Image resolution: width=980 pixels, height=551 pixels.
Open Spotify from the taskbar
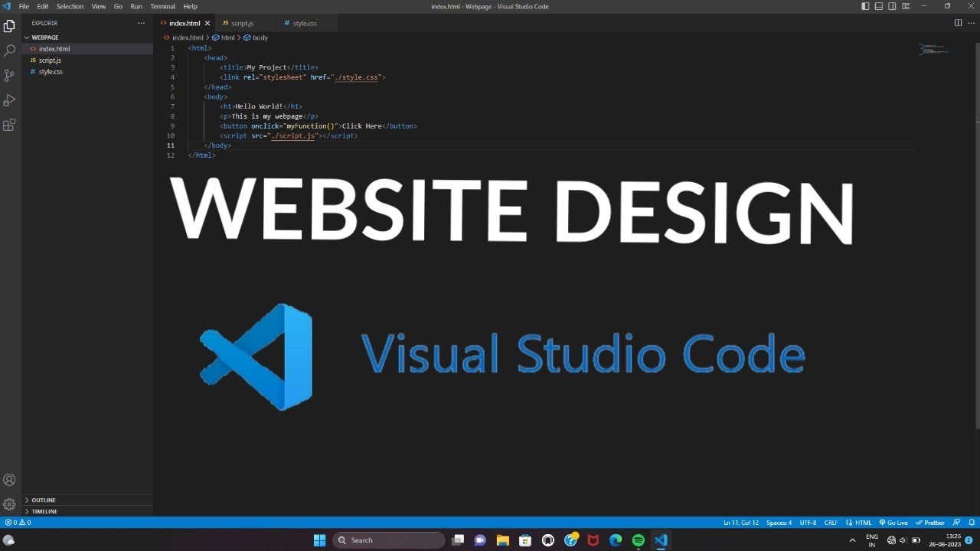(639, 540)
